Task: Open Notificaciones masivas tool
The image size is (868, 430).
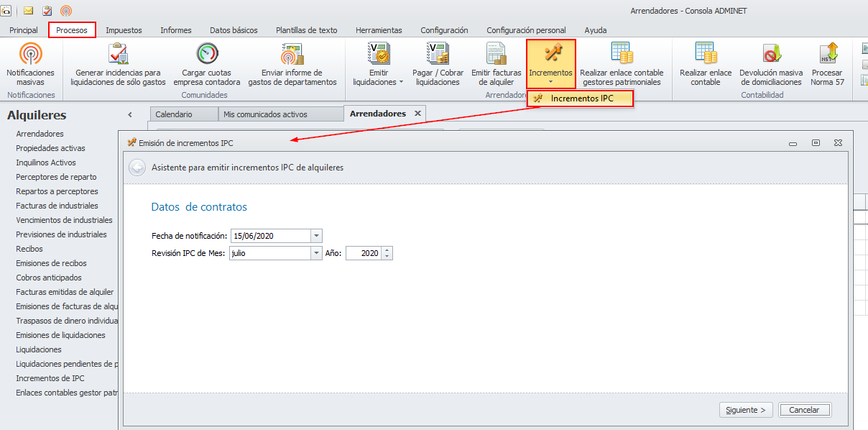Action: (x=30, y=64)
